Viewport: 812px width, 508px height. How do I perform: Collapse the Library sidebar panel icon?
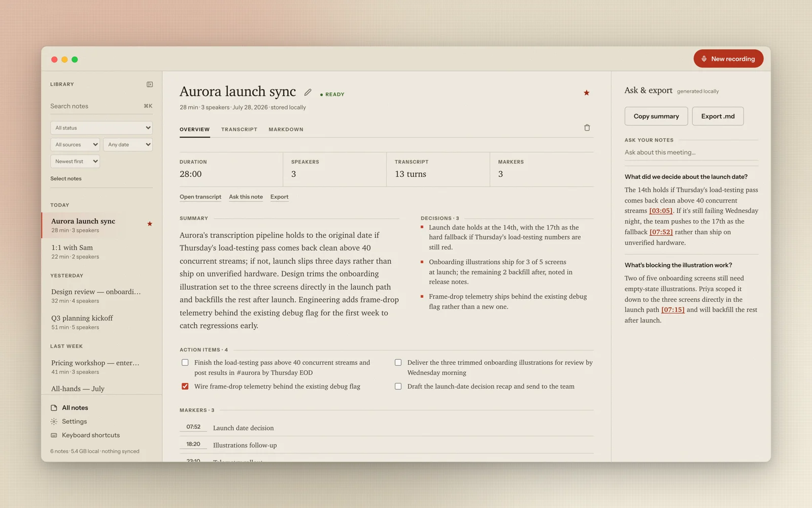click(x=150, y=84)
